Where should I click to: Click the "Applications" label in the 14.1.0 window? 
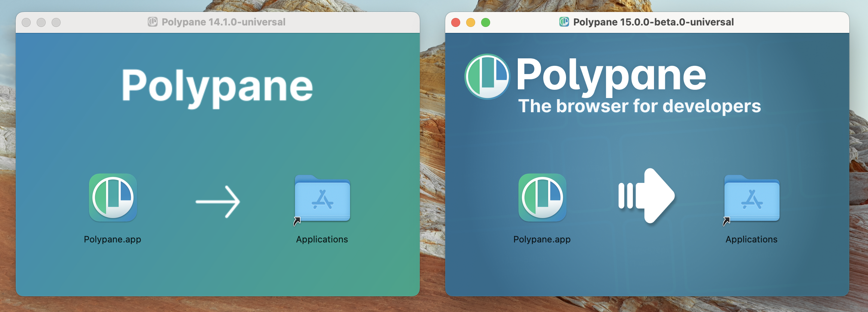(322, 239)
